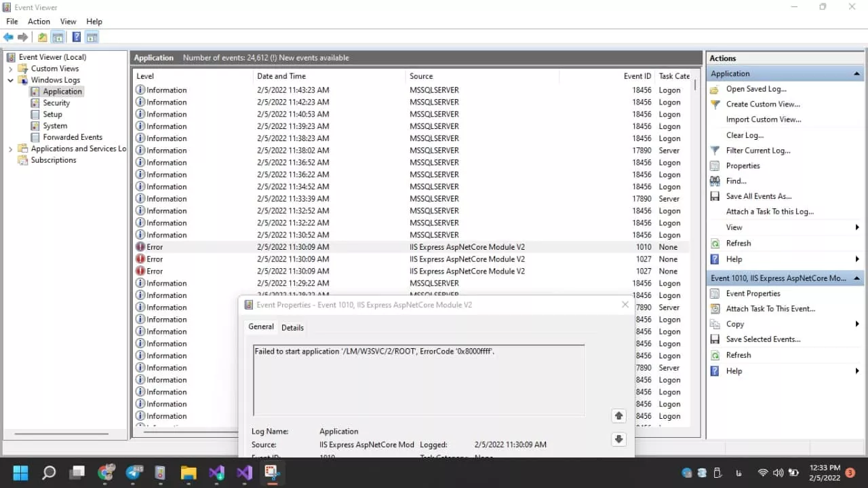Image resolution: width=868 pixels, height=488 pixels.
Task: Sort events by the Level column header
Action: (193, 76)
